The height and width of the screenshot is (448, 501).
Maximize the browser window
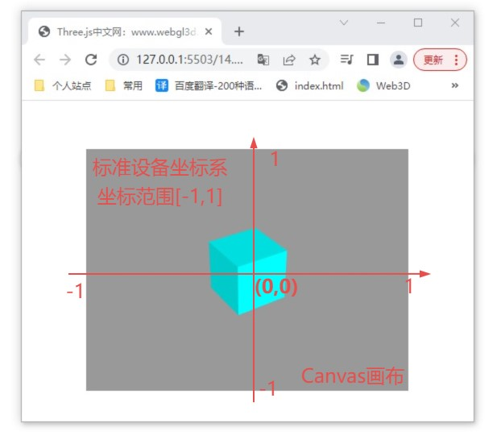pyautogui.click(x=418, y=23)
